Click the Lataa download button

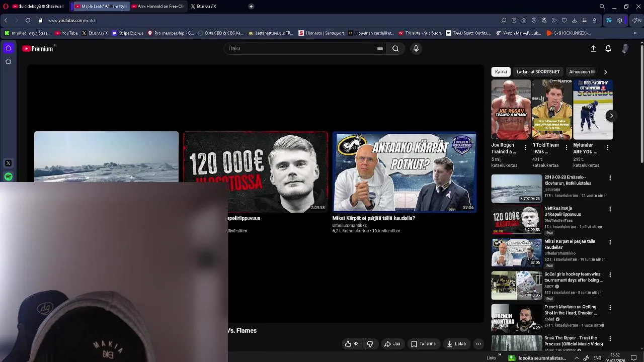456,344
